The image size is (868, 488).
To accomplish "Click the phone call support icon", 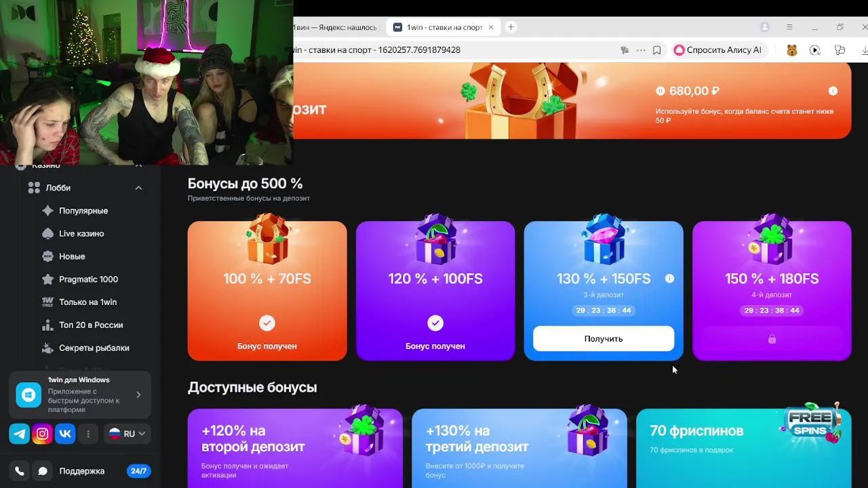I will tap(20, 471).
